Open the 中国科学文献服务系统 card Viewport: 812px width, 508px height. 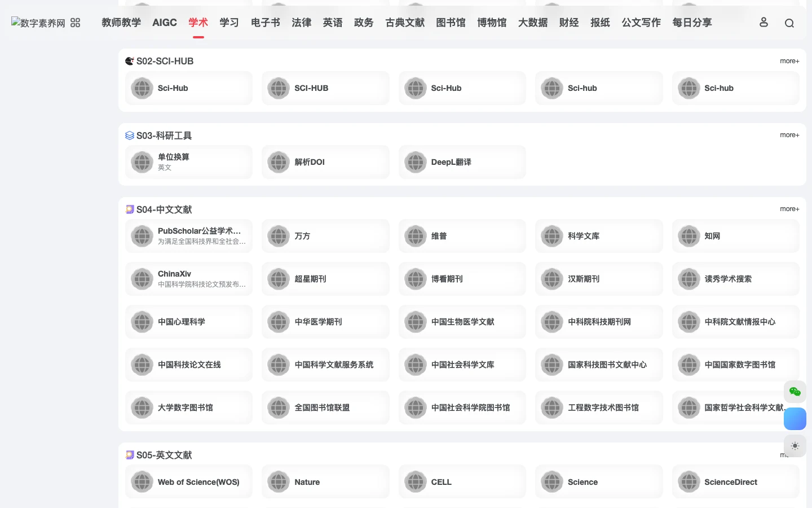[x=325, y=365]
